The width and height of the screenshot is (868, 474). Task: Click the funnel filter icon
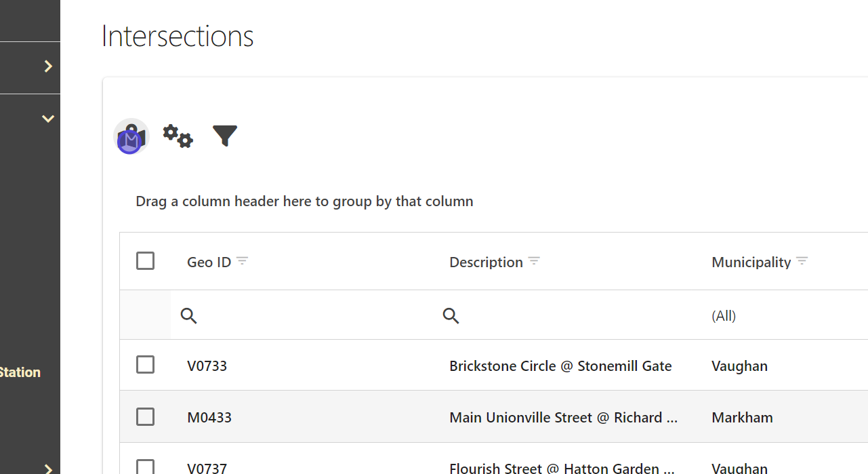click(x=225, y=136)
